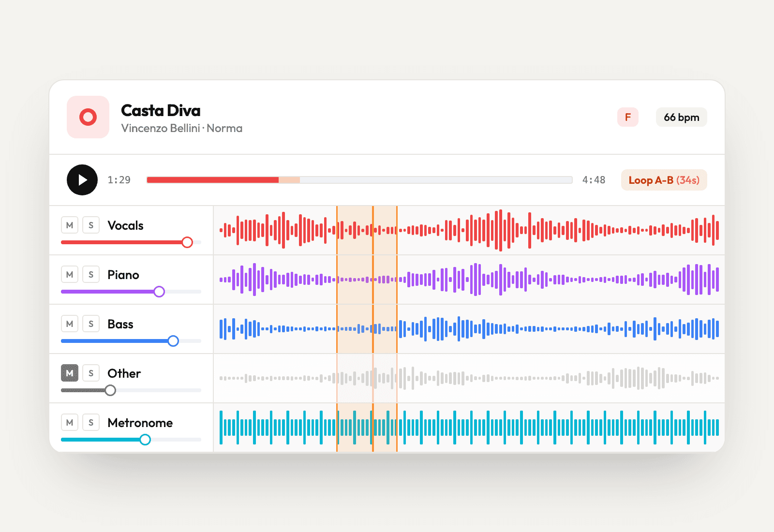Click the Bass blue waveform
This screenshot has width=774, height=532.
[x=469, y=329]
